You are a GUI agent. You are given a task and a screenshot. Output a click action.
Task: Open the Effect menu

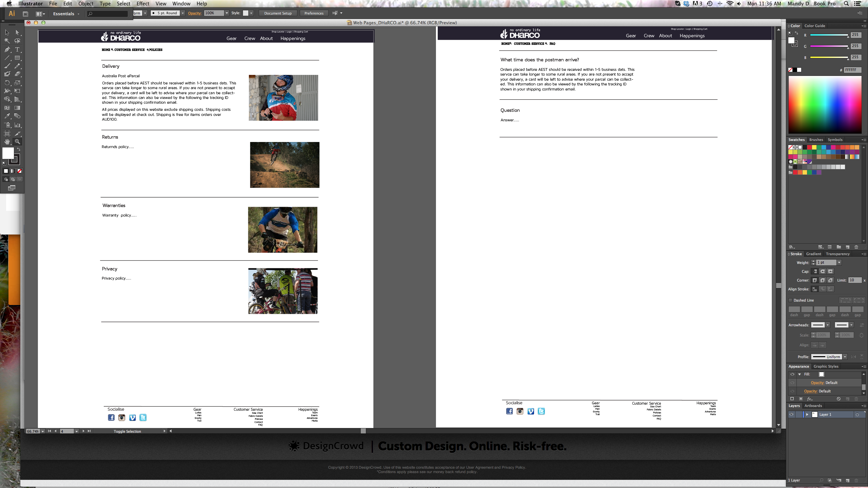(143, 4)
